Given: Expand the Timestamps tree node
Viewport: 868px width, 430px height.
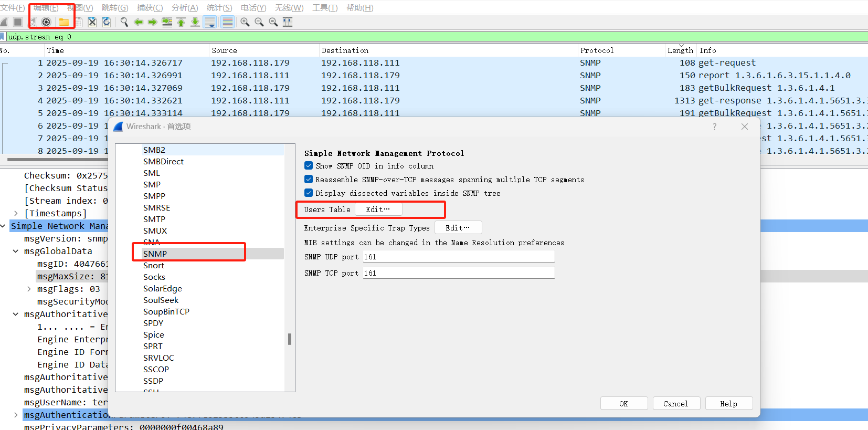Looking at the screenshot, I should 16,213.
